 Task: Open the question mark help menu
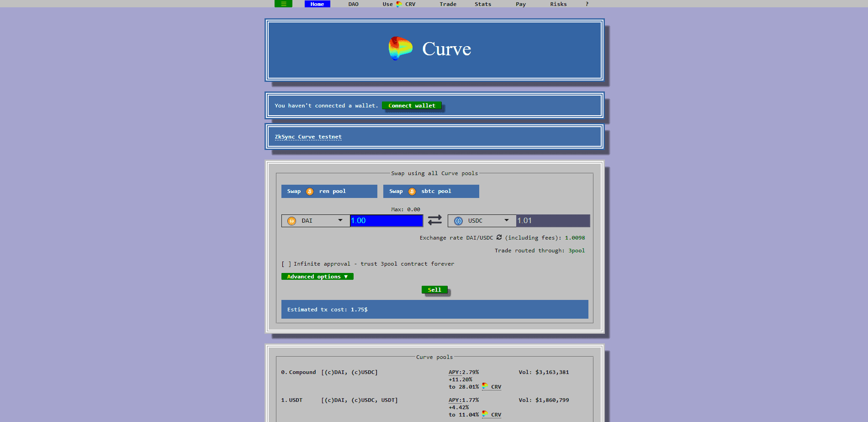[x=587, y=4]
